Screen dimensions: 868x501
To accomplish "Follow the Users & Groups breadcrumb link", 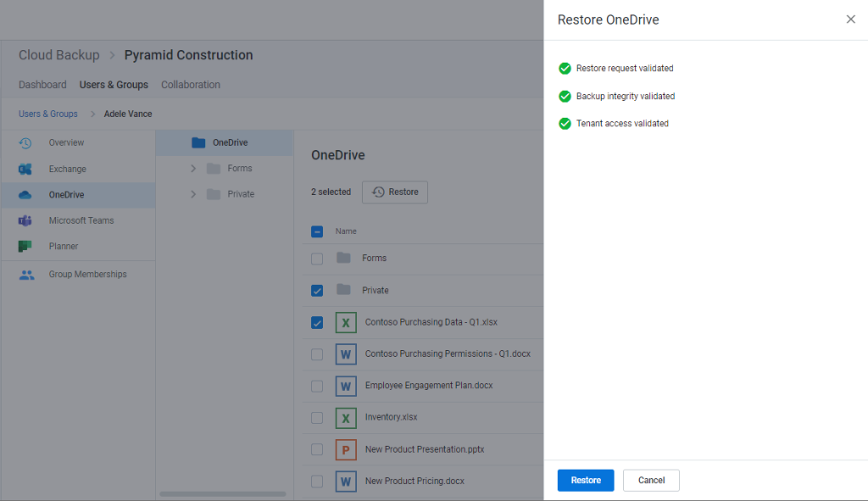I will pos(48,114).
